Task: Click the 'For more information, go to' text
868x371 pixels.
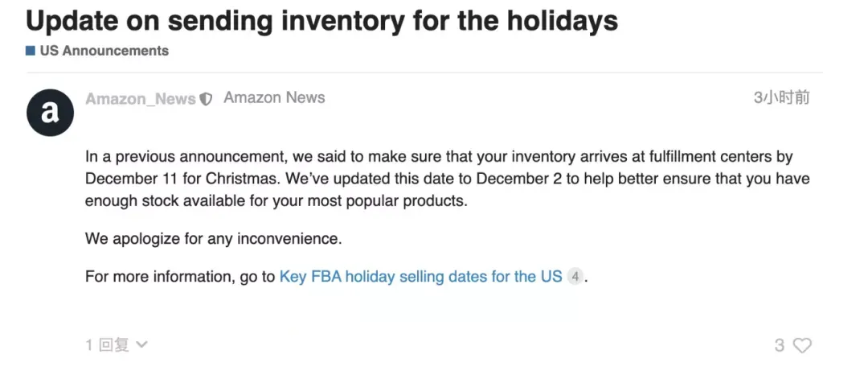Action: [180, 276]
